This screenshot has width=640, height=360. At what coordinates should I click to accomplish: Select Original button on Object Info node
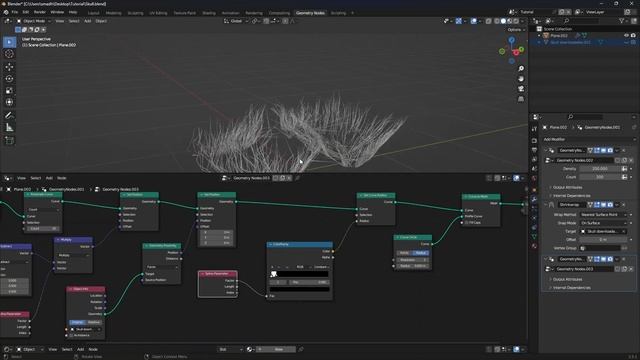[x=77, y=322]
